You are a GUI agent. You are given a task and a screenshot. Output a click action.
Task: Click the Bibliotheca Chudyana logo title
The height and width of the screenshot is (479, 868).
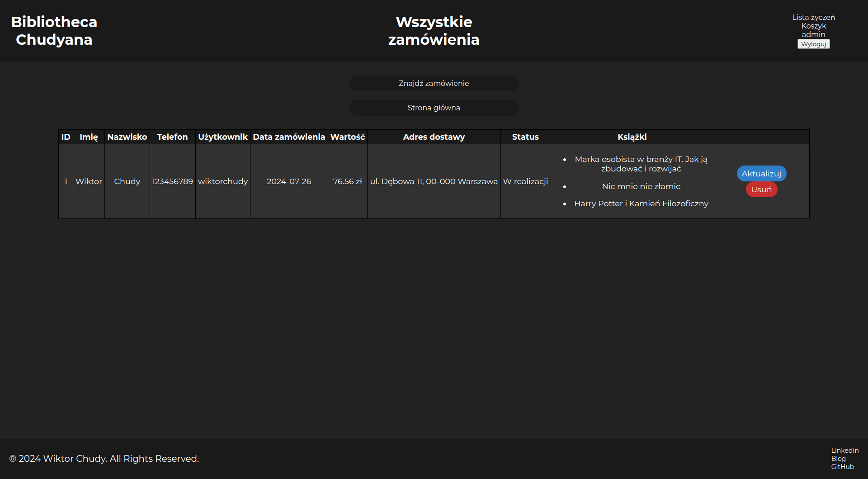pos(54,31)
